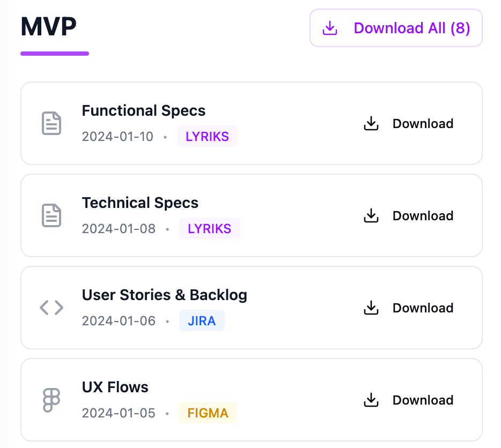Click download arrow icon for UX Flows

click(x=371, y=400)
